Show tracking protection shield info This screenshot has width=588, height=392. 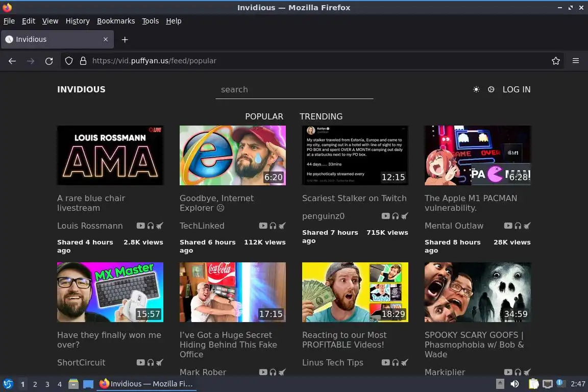(x=68, y=61)
